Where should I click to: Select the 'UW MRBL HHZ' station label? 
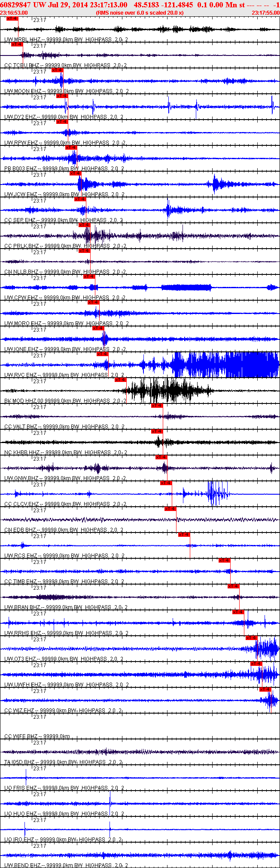22,40
